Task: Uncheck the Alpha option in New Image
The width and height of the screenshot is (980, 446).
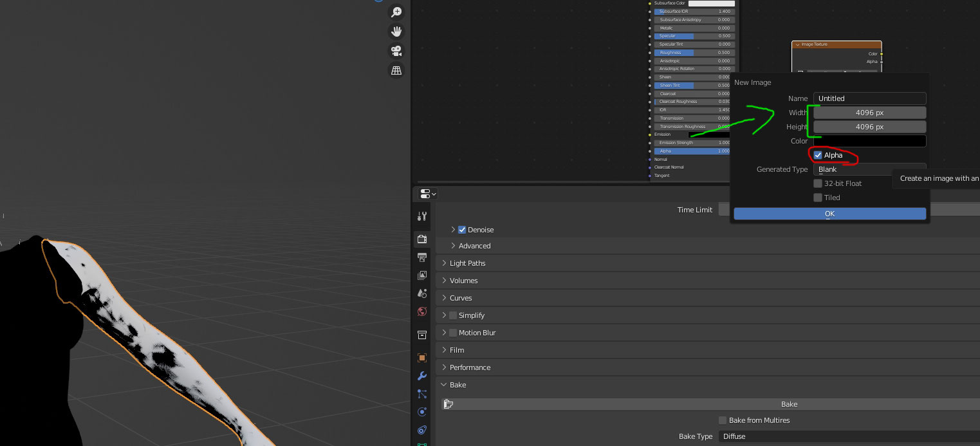Action: click(818, 154)
